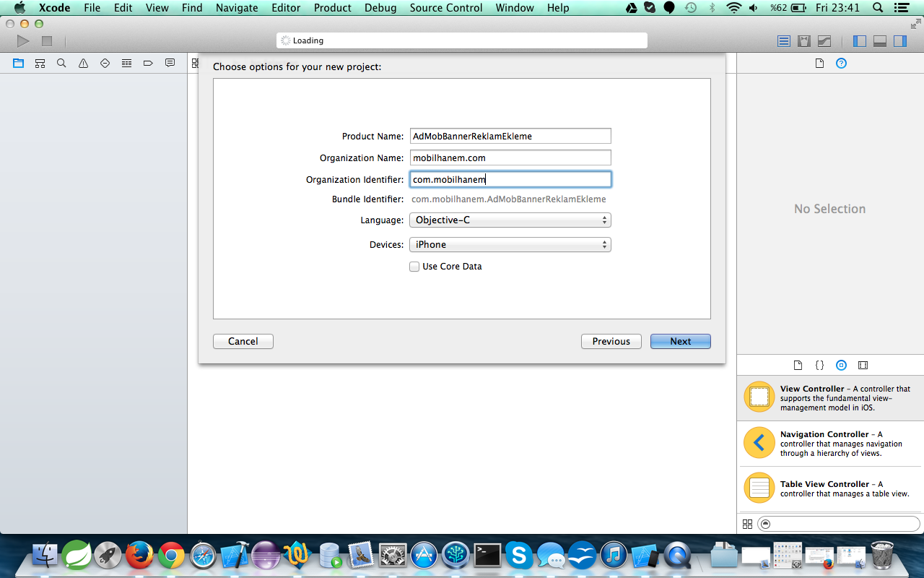Click the Organization Identifier text field
The image size is (924, 578).
click(x=510, y=179)
